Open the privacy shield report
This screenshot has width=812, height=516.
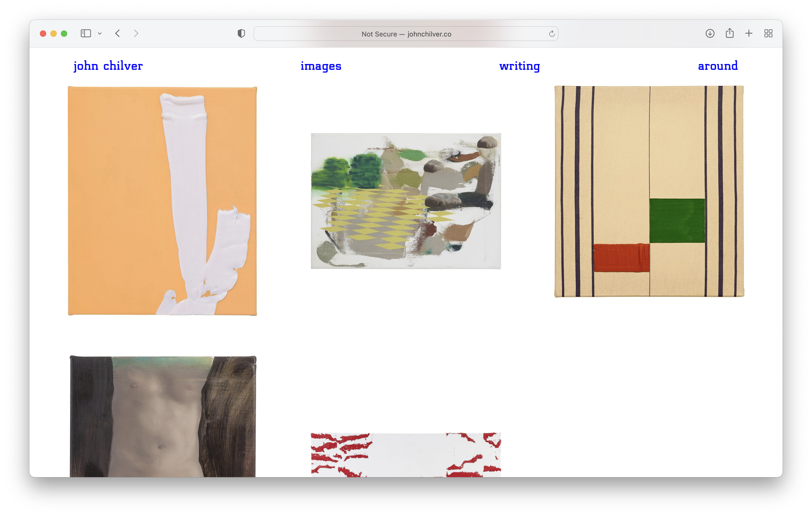(241, 33)
